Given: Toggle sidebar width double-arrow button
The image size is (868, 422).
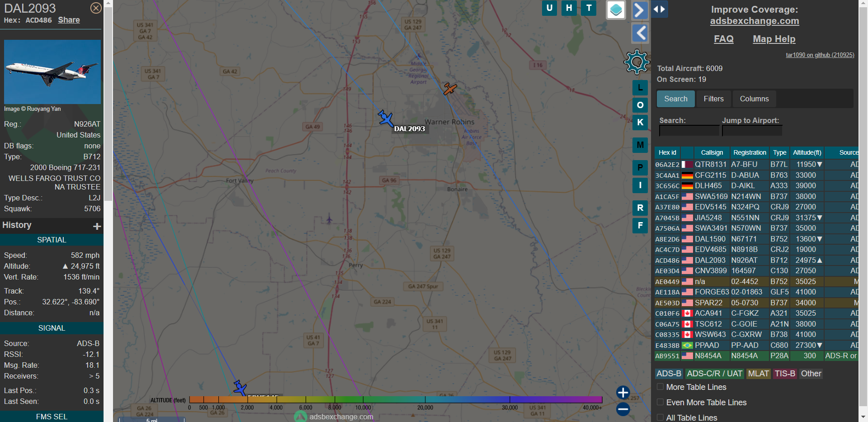Looking at the screenshot, I should click(x=659, y=9).
